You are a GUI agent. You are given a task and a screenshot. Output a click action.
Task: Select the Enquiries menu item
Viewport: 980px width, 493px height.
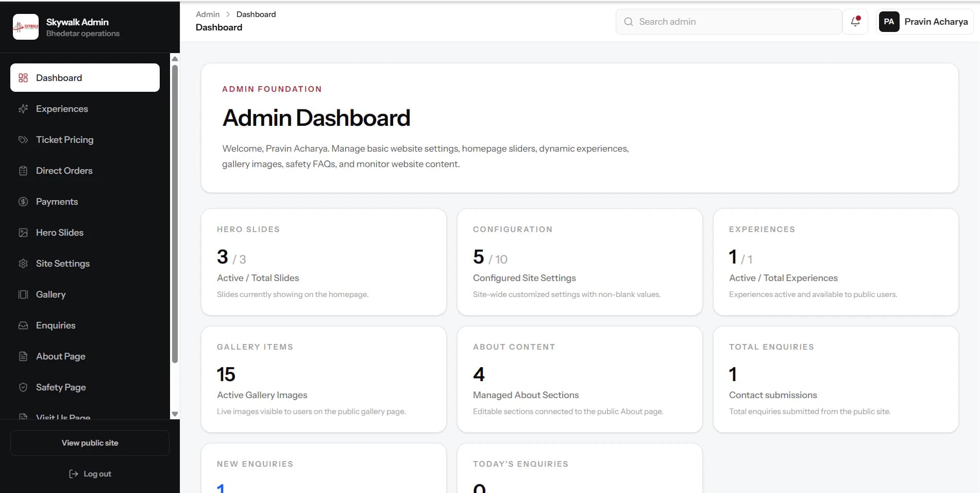pos(85,325)
